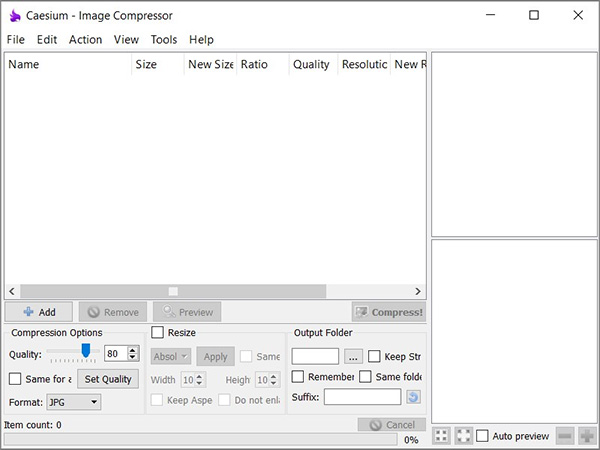Increase quality value with up stepper arrow
Screen dimensions: 600x450
[x=133, y=349]
